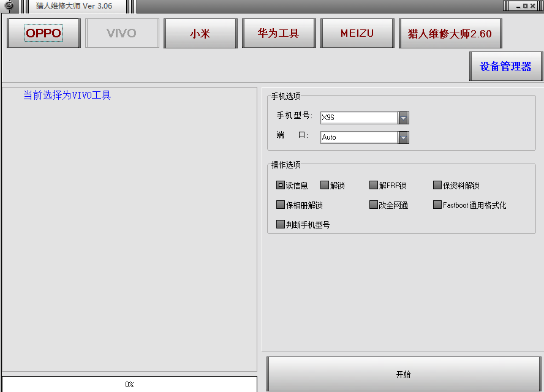Enable Fastboot通用格式化 checkbox
The height and width of the screenshot is (392, 544).
(x=437, y=205)
